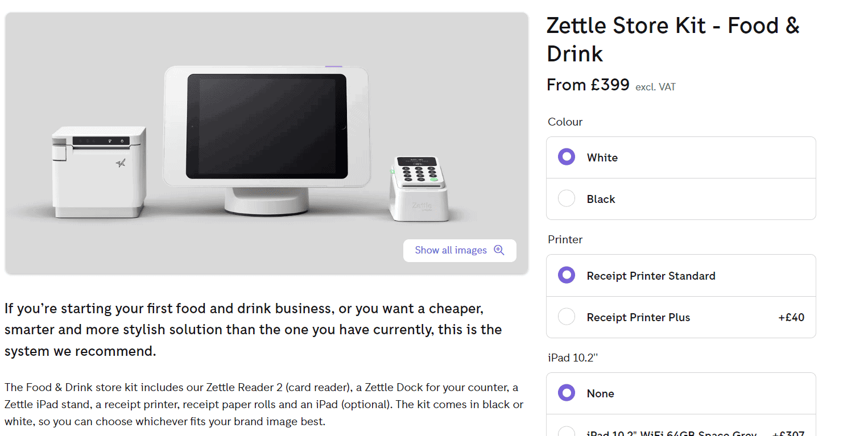This screenshot has height=436, width=868.
Task: Click the +£307 price label
Action: (x=791, y=433)
